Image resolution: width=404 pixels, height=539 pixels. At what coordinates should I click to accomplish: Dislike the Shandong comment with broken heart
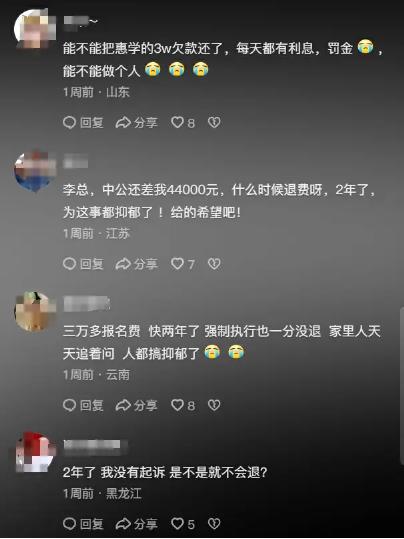214,122
